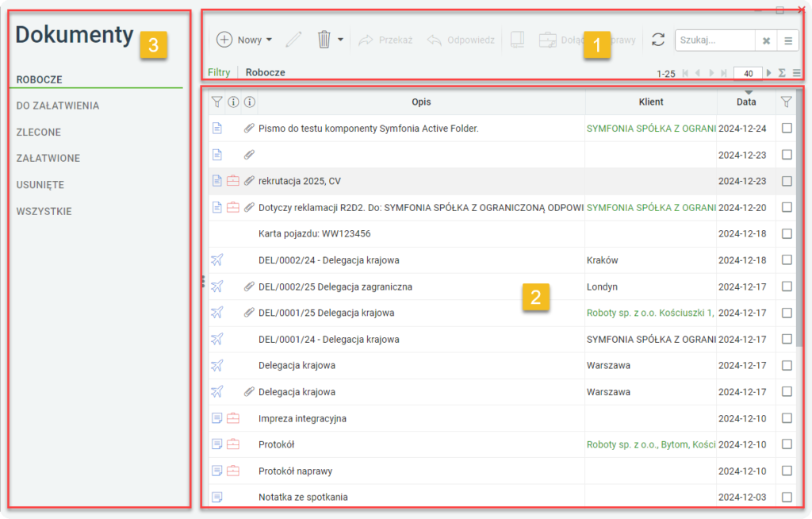Click the Przekaż forward button

click(385, 40)
